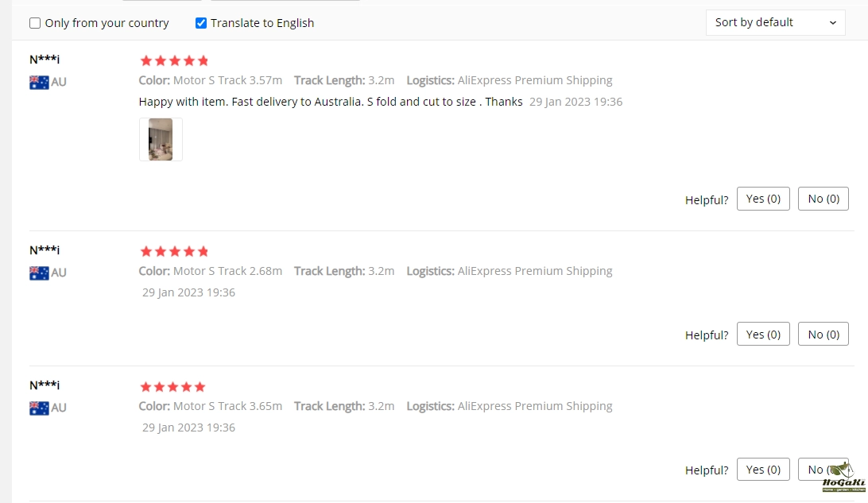Image resolution: width=868 pixels, height=503 pixels.
Task: Mark first review helpful with Yes (0)
Action: (x=763, y=199)
